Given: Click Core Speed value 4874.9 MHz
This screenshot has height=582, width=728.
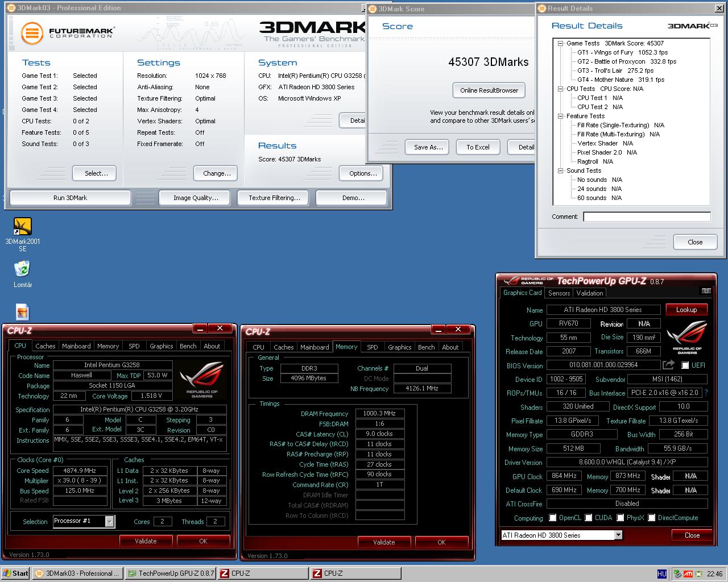Looking at the screenshot, I should tap(80, 471).
